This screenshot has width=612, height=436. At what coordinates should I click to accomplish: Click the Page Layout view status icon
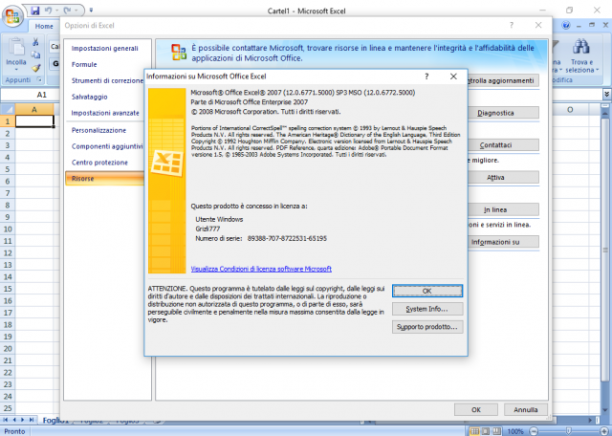(486, 431)
